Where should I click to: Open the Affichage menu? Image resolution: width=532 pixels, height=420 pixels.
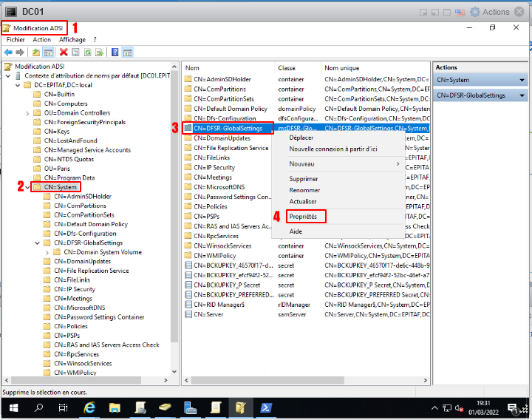pyautogui.click(x=72, y=39)
